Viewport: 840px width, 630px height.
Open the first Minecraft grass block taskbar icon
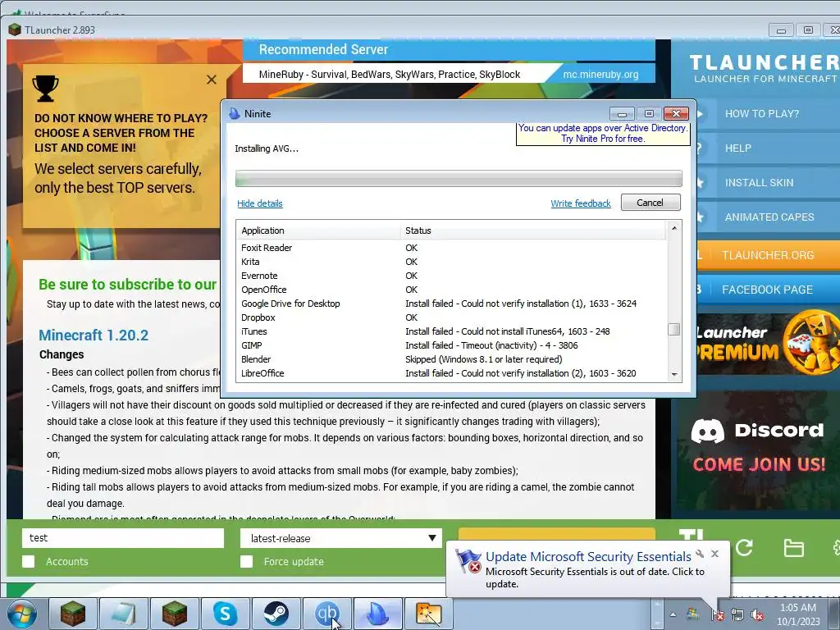pos(73,614)
